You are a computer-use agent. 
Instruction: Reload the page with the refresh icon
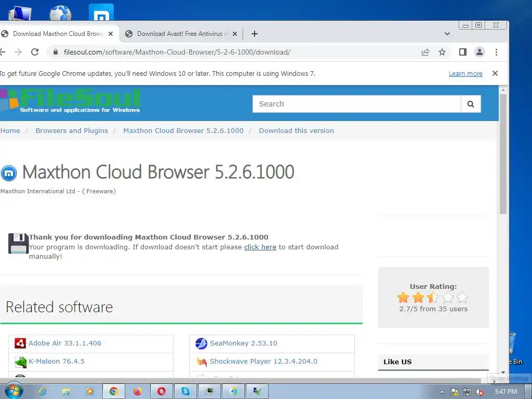35,52
